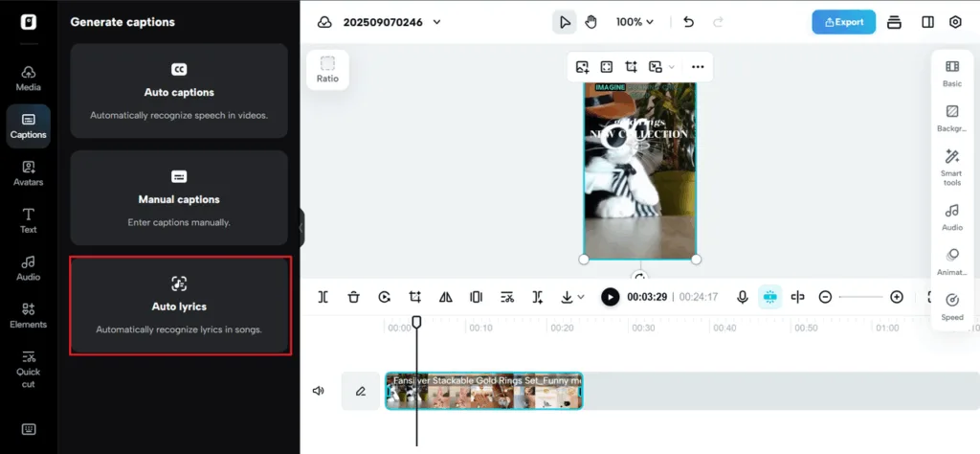Toggle the highlighted timeline snapping button
The height and width of the screenshot is (454, 980).
point(769,297)
